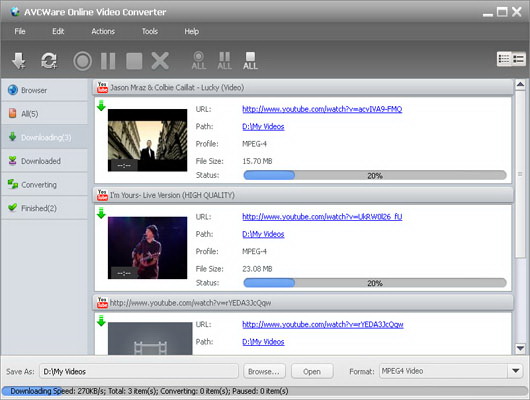Viewport: 530px width, 400px height.
Task: Select the I'm Yours- Live Version title bar
Action: click(x=303, y=195)
